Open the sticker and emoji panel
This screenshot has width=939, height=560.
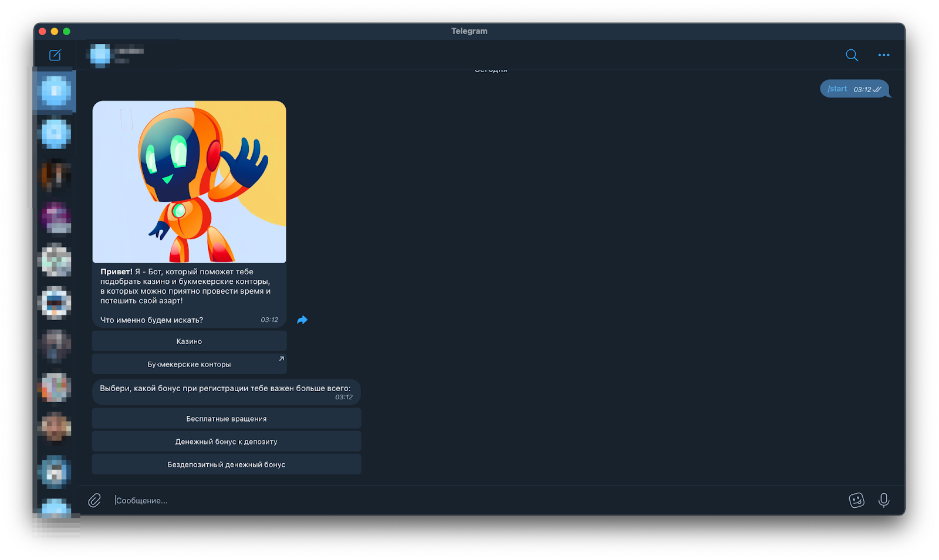coord(856,500)
